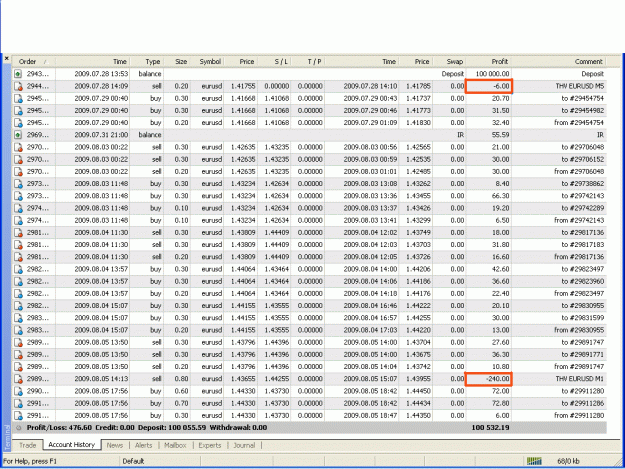Click the connection status bars icon in status bar
Image resolution: width=625 pixels, height=469 pixels.
tap(534, 461)
